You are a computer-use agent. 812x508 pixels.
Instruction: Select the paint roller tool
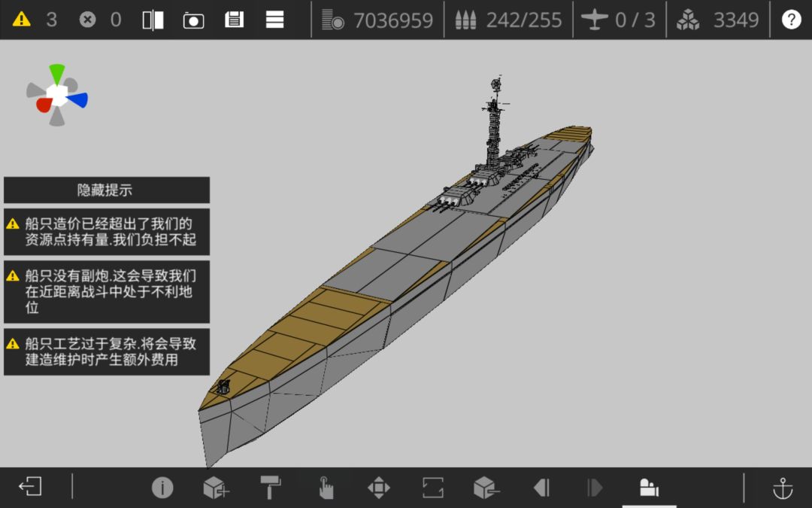[x=271, y=487]
